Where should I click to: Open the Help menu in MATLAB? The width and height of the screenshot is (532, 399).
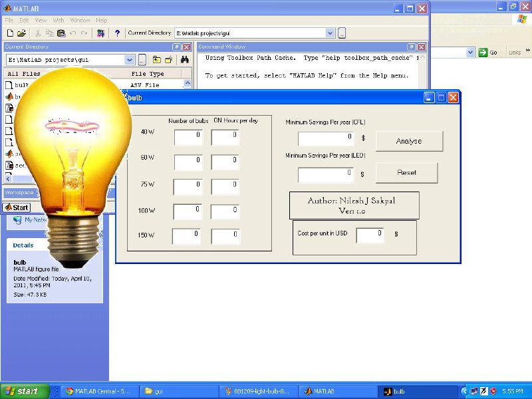[x=102, y=21]
